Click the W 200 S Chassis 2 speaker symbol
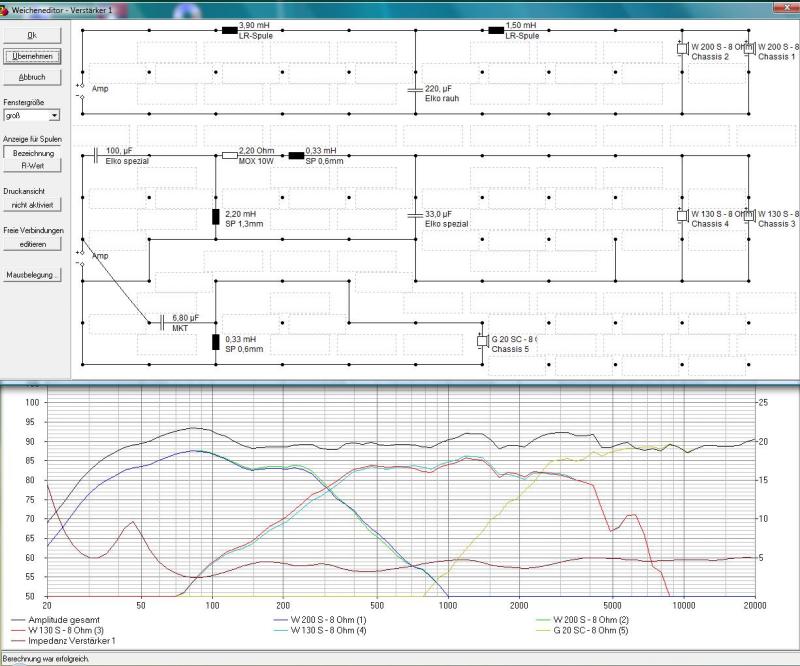Image resolution: width=800 pixels, height=666 pixels. [x=682, y=48]
